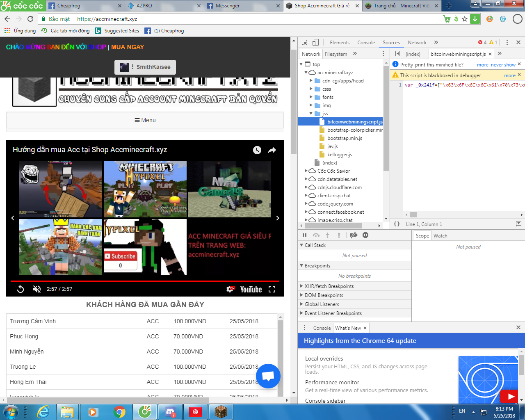Image resolution: width=525 pixels, height=420 pixels.
Task: Click the red error count indicator
Action: point(482,42)
